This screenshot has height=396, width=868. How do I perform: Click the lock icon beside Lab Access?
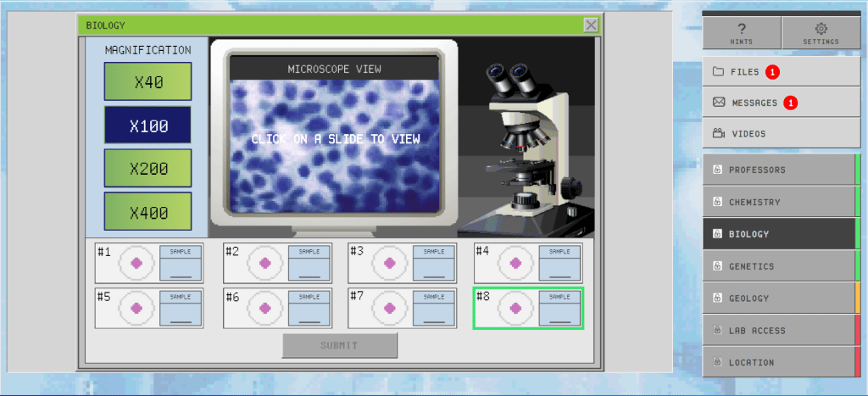click(717, 331)
